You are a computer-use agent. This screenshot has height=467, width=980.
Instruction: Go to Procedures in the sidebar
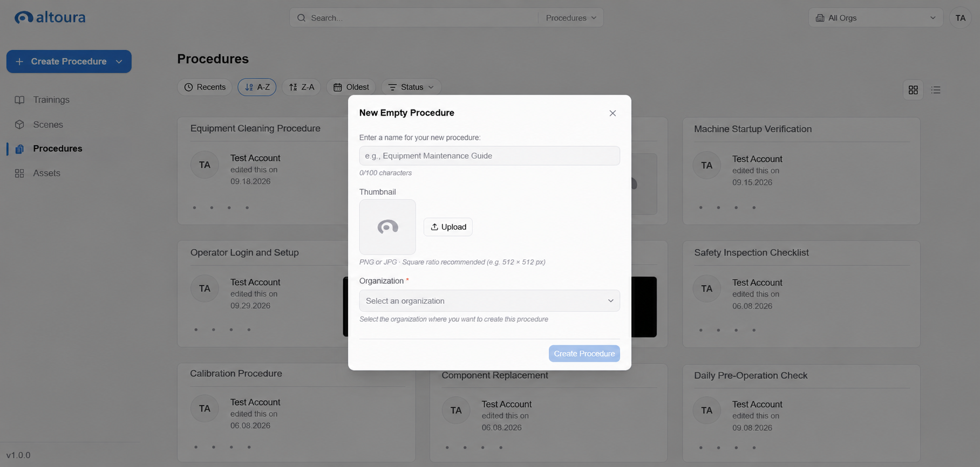pos(57,148)
